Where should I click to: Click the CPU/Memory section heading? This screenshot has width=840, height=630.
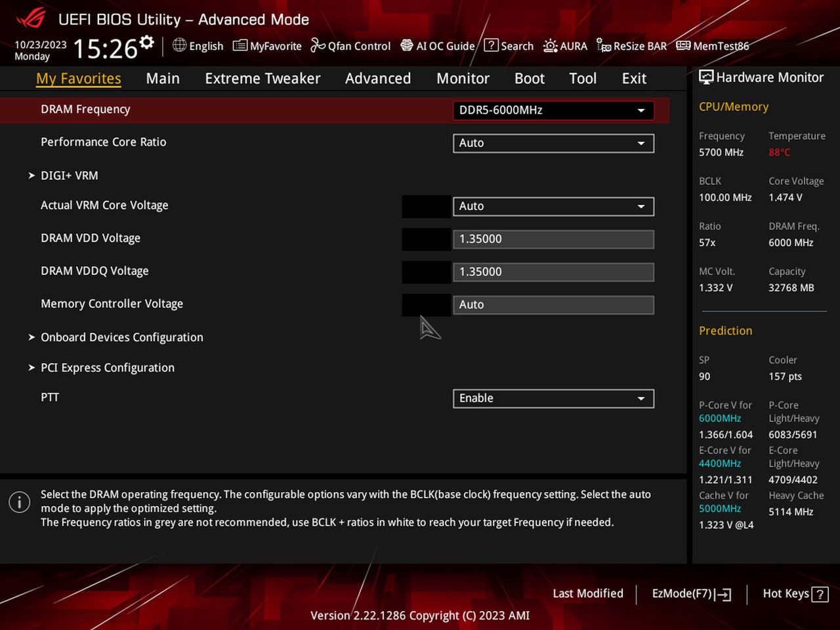point(734,106)
